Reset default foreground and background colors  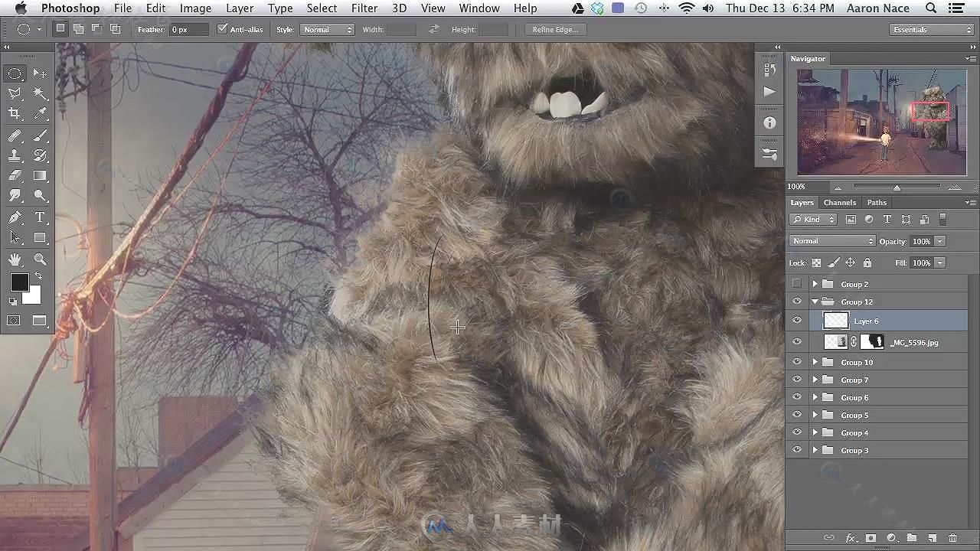point(13,302)
